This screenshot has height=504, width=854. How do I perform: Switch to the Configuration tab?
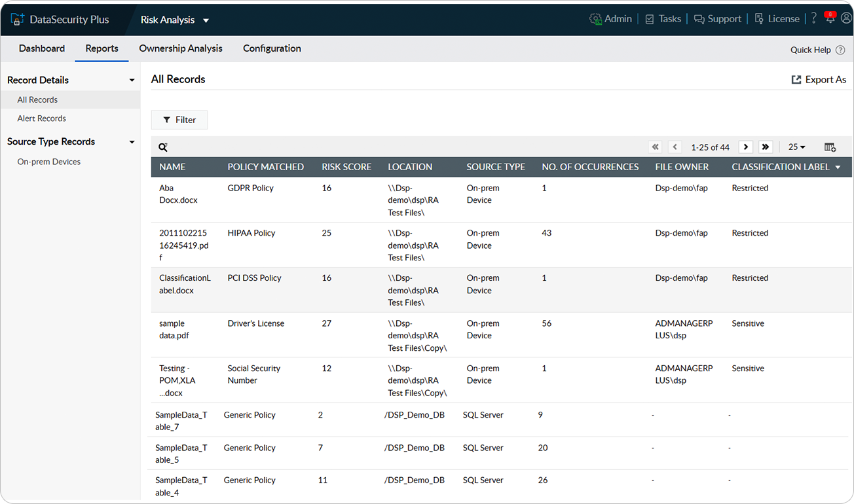pyautogui.click(x=272, y=48)
